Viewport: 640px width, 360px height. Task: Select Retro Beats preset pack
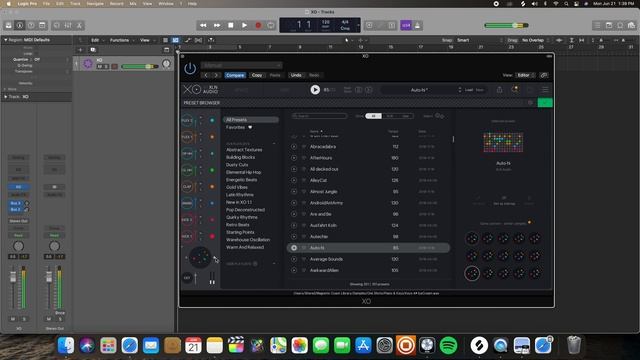[238, 224]
